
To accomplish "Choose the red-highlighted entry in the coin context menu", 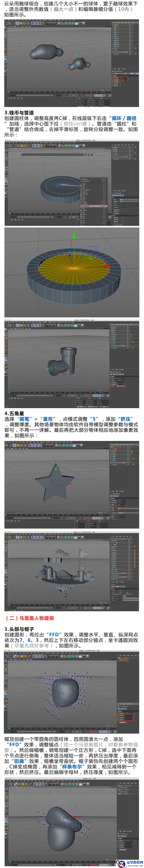I will click(x=94, y=206).
